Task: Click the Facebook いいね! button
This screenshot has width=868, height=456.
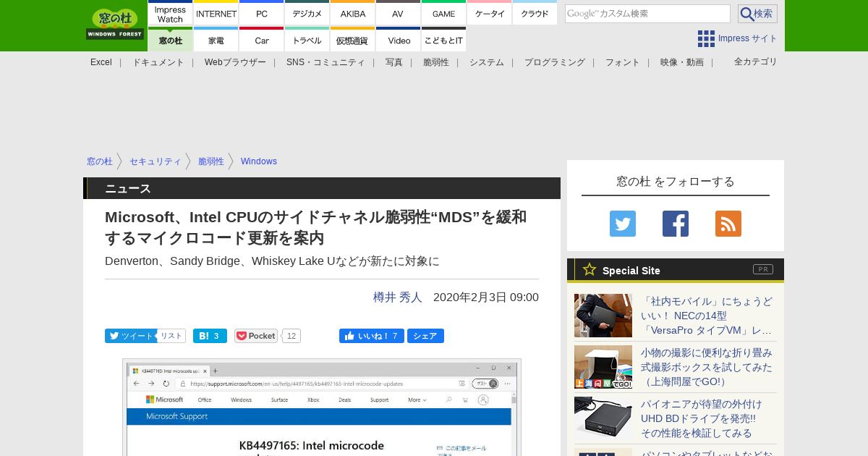Action: pos(372,336)
